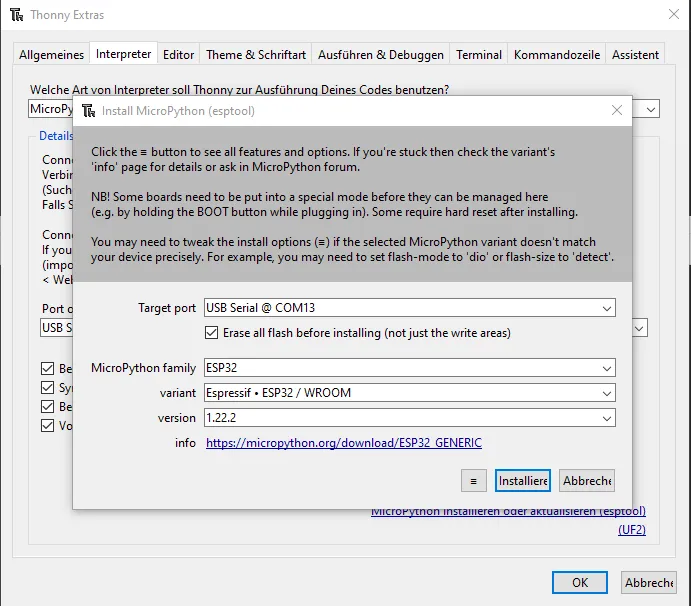Close the Thonny Extras window
691x606 pixels.
pos(672,15)
